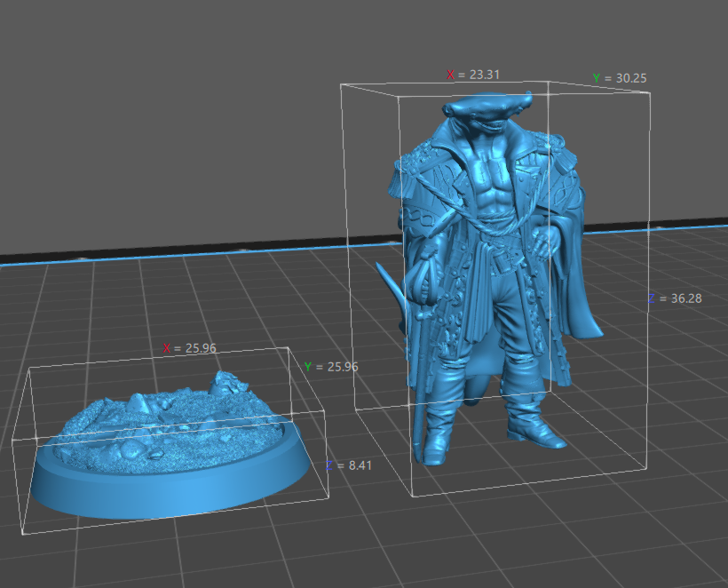Click the Z = 8.41 height label

pyautogui.click(x=343, y=465)
